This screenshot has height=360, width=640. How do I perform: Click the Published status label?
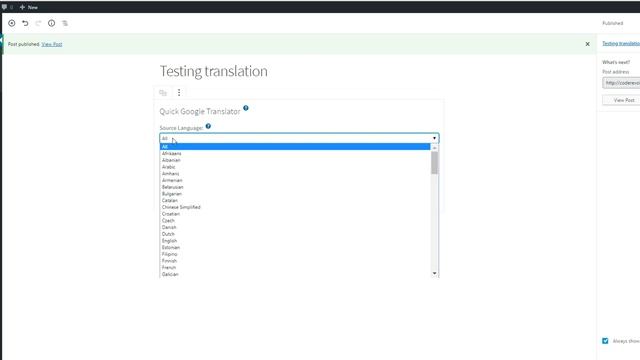[x=613, y=23]
